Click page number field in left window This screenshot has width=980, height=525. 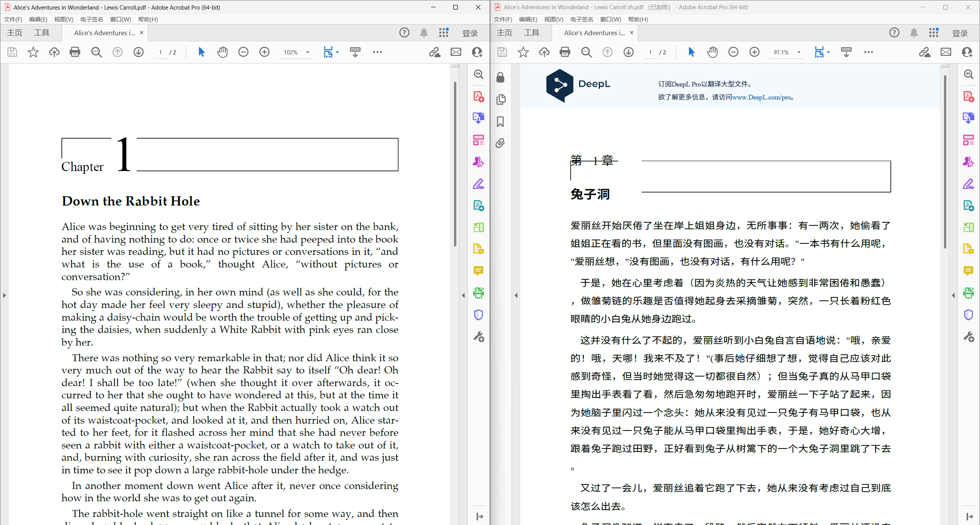[x=160, y=52]
